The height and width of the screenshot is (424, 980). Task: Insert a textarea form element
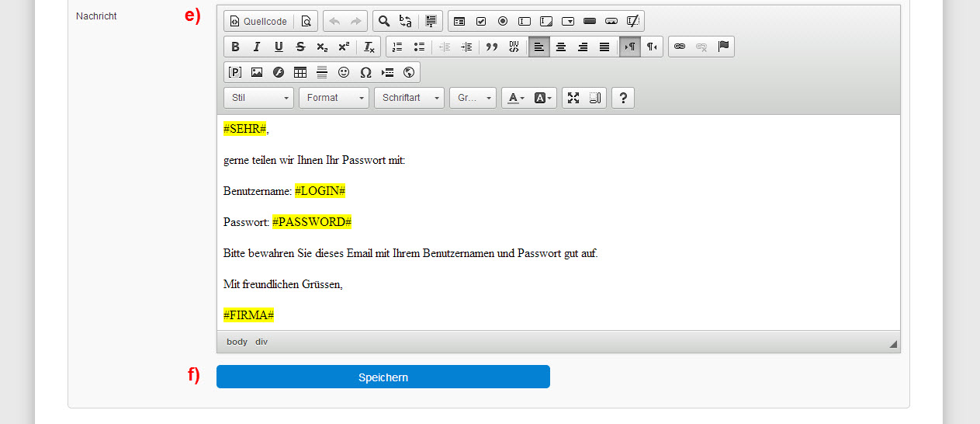pyautogui.click(x=546, y=21)
